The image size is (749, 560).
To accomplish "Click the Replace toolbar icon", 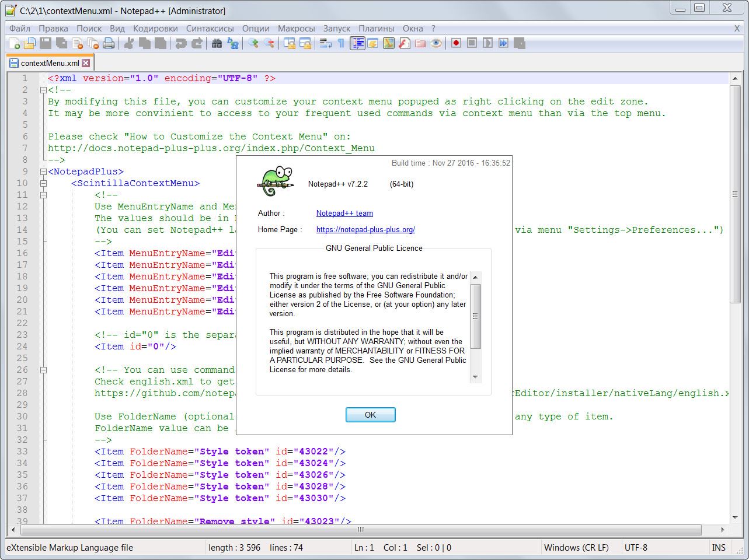I will [x=232, y=43].
